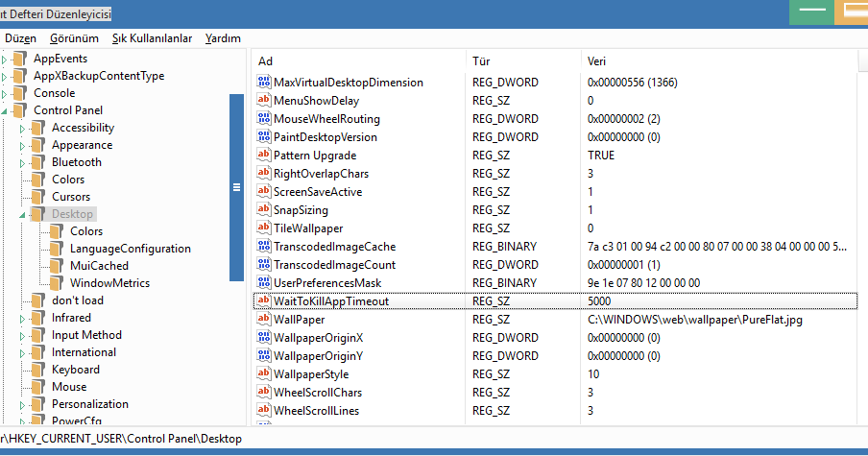Click the AppEvents folder icon
Screen dimensions: 868x456
20,59
